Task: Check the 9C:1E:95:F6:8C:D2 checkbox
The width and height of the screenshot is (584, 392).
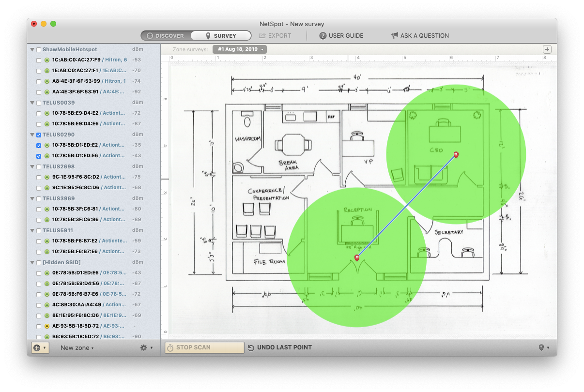Action: click(39, 177)
